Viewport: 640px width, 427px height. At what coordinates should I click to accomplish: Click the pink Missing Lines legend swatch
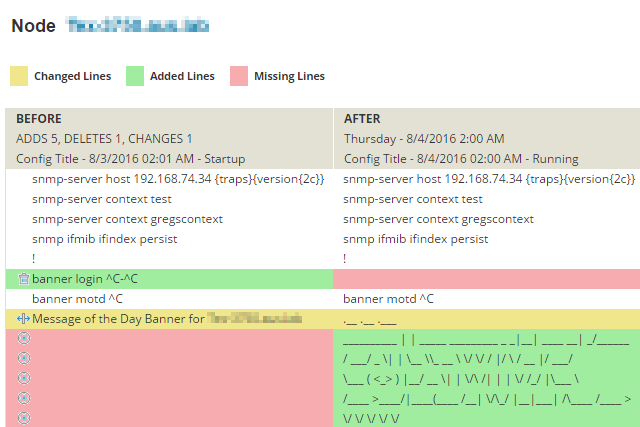[239, 76]
